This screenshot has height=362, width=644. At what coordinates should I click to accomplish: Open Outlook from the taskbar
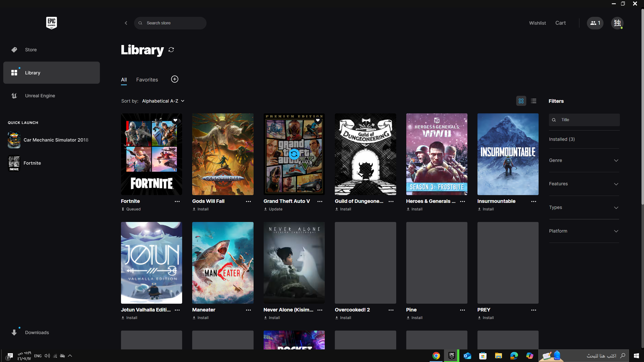click(x=467, y=356)
